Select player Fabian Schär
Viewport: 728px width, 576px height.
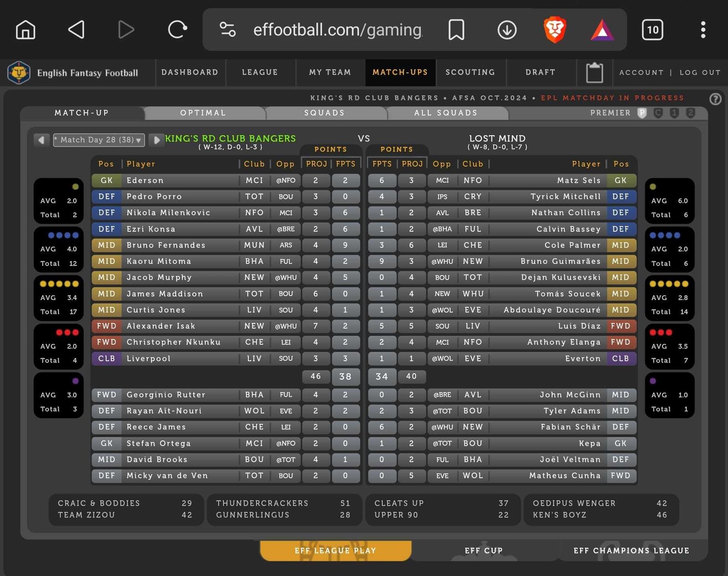click(x=571, y=427)
